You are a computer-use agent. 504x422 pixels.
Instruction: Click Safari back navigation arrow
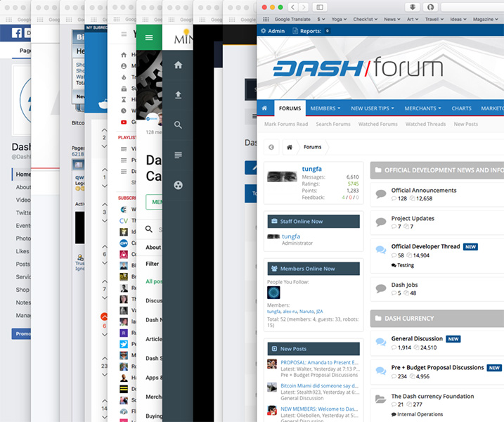point(292,7)
